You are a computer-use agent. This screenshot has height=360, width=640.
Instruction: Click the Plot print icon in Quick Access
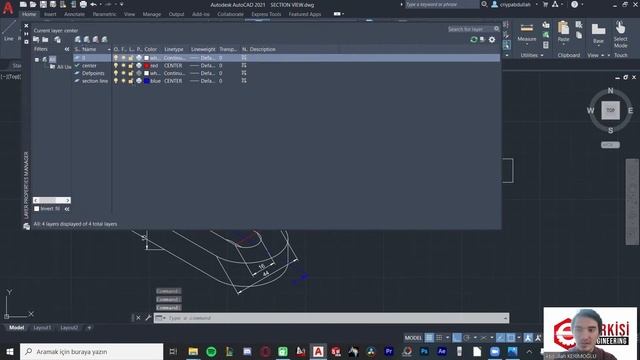tap(83, 4)
